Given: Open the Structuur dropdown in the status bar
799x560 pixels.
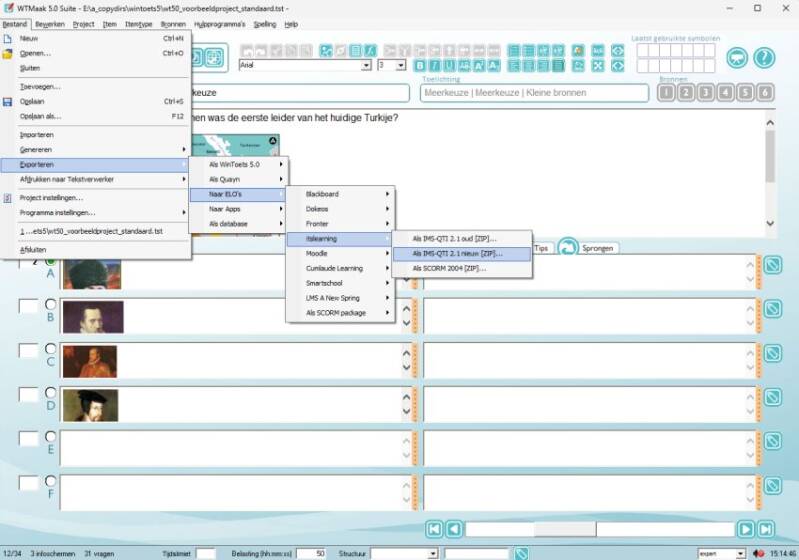Looking at the screenshot, I should (x=433, y=553).
